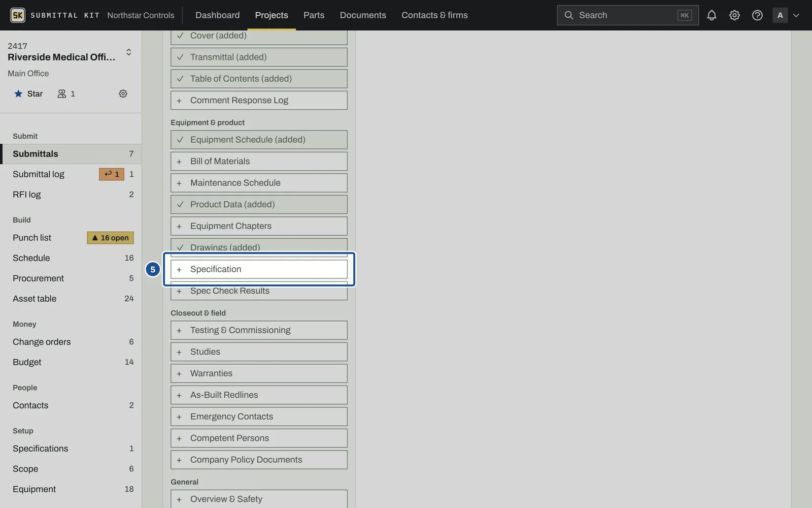The height and width of the screenshot is (508, 812).
Task: Toggle the Transmittal (added) section
Action: click(259, 57)
